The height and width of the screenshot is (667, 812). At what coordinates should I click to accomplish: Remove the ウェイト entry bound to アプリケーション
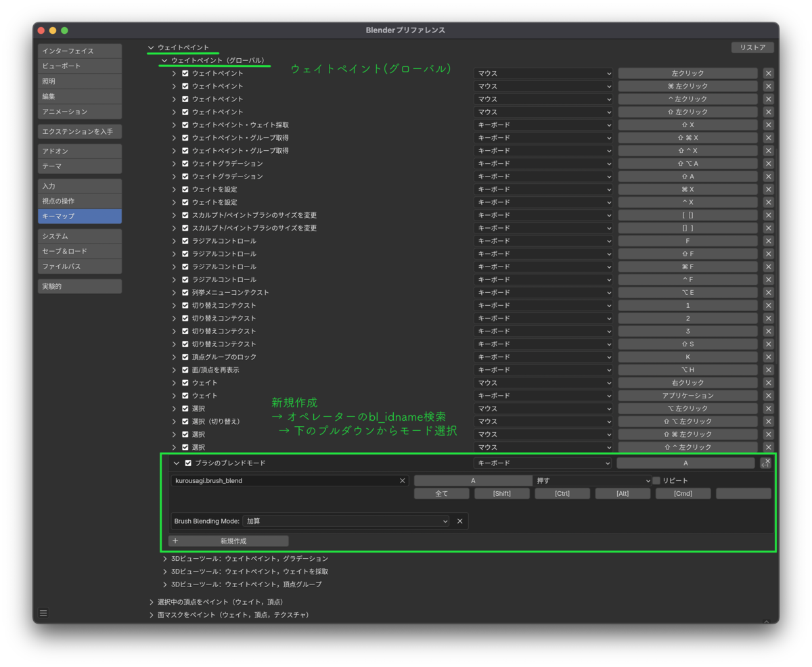pos(768,396)
